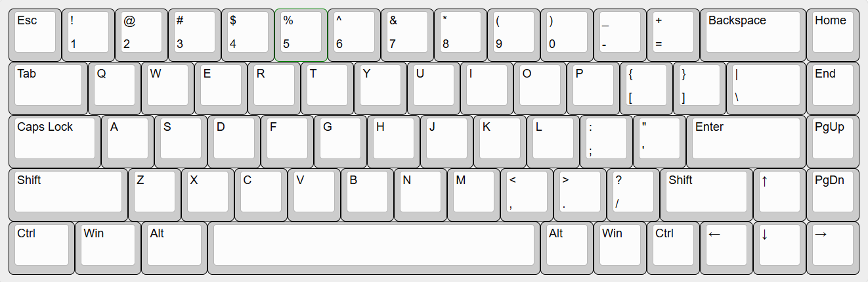Click the up arrow key
868x282 pixels.
coord(779,195)
